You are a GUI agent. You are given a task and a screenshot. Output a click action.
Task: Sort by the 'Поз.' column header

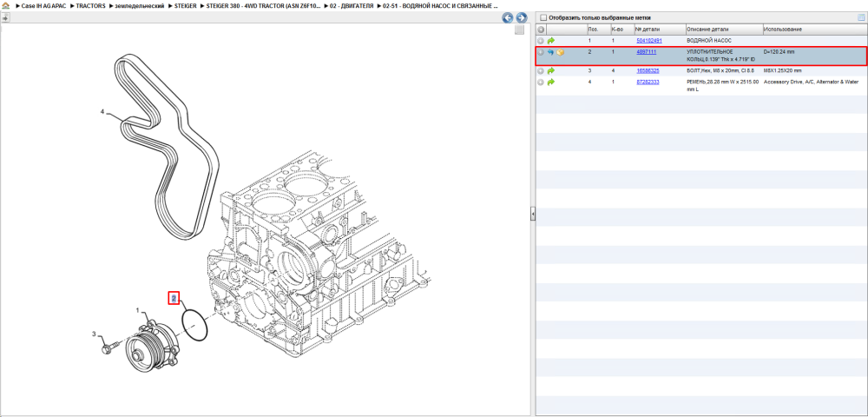click(x=598, y=30)
